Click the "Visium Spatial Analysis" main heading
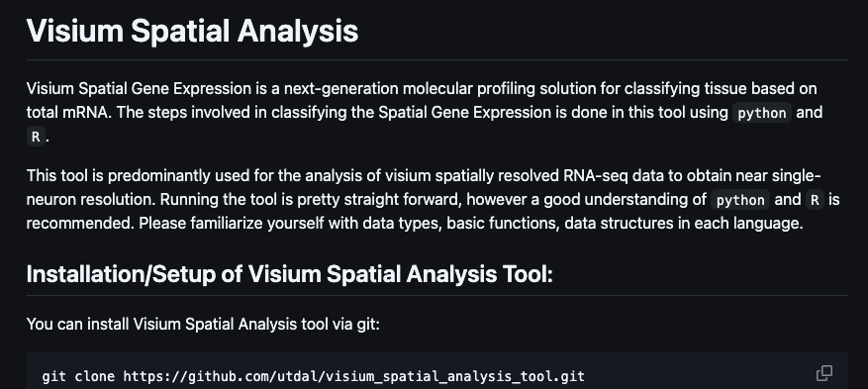Viewport: 868px width, 389px height. (193, 31)
